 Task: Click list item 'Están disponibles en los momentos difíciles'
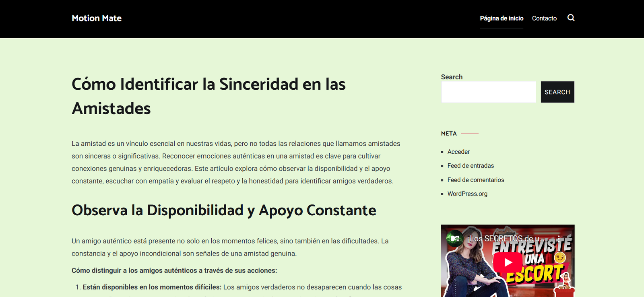tap(152, 287)
